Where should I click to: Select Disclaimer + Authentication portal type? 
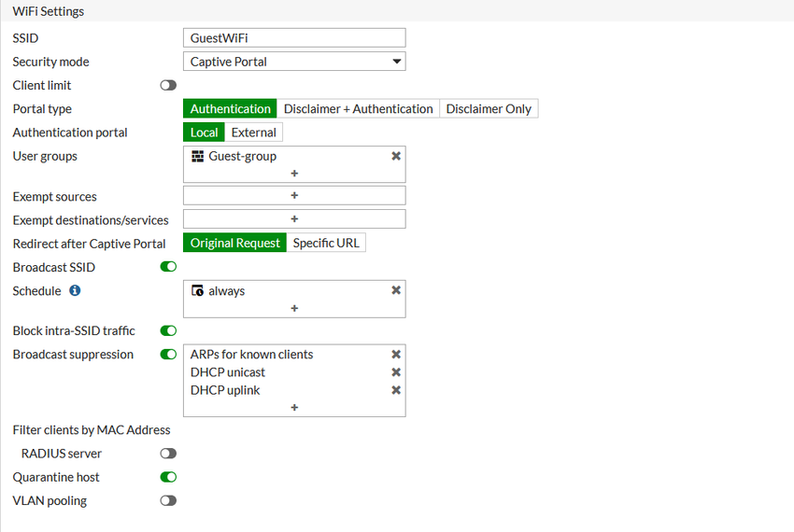click(358, 109)
